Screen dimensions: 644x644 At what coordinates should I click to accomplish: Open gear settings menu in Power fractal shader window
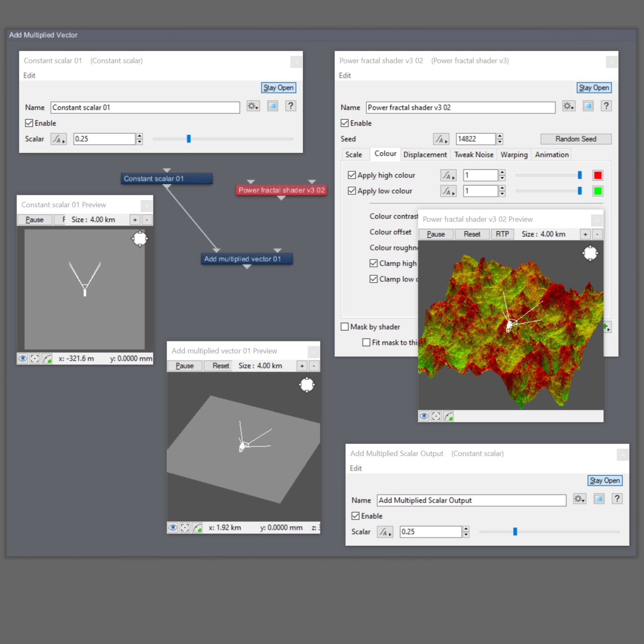pos(569,106)
